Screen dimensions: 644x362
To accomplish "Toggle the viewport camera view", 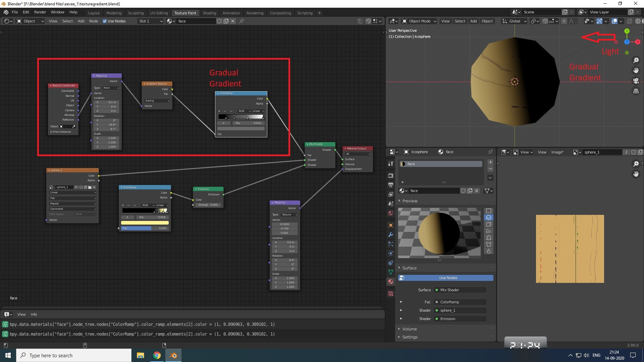I will (636, 81).
